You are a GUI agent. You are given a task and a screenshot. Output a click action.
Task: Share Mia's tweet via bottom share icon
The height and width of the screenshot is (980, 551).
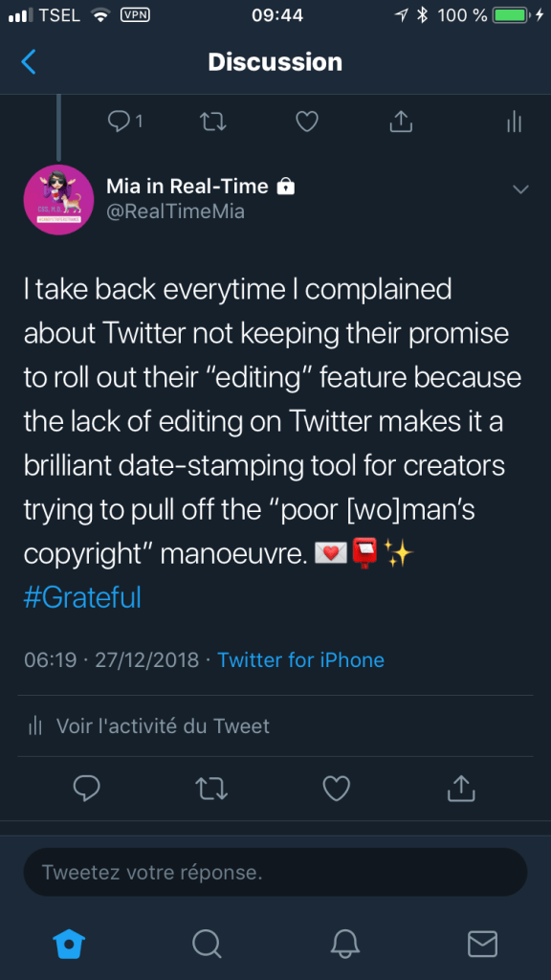coord(461,789)
